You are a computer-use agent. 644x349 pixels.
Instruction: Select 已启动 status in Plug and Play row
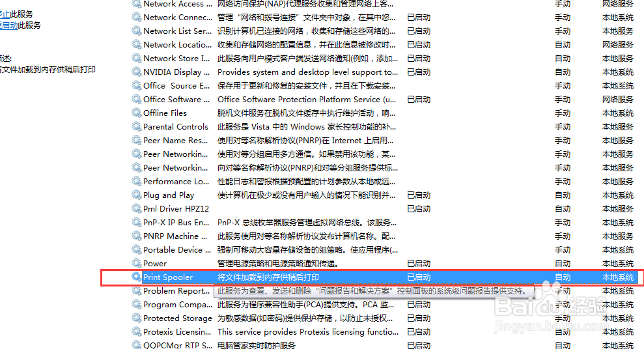click(419, 195)
